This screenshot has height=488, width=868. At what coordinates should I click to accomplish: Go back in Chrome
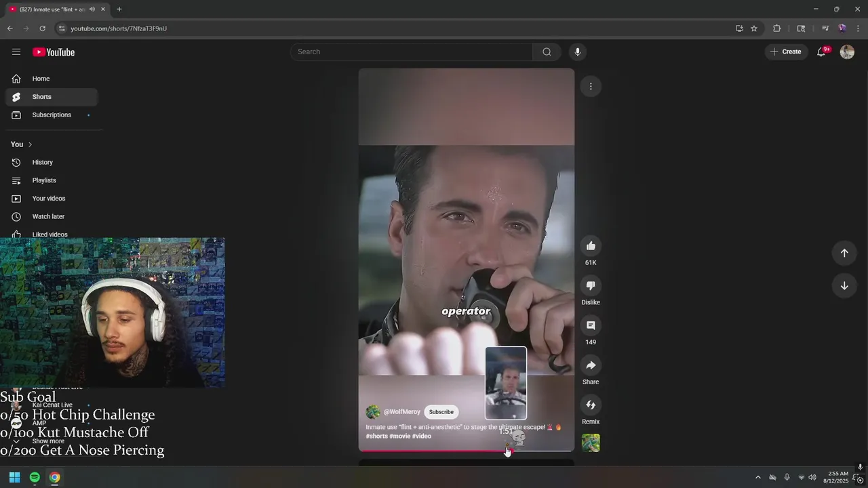(x=10, y=28)
